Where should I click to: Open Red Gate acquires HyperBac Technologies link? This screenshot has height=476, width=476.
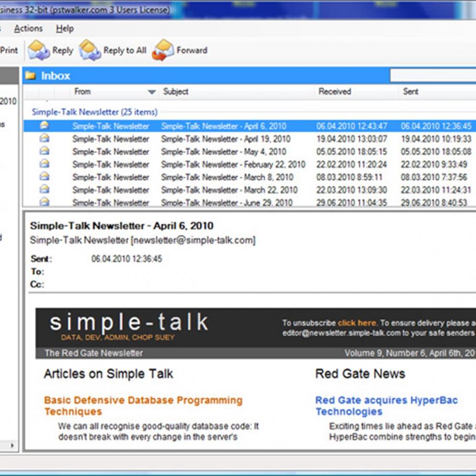coord(387,406)
